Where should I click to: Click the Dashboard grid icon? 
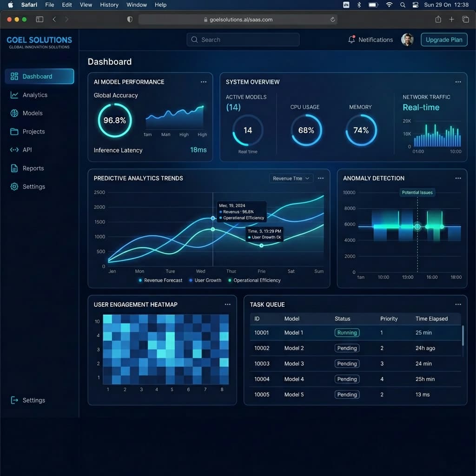pyautogui.click(x=14, y=76)
